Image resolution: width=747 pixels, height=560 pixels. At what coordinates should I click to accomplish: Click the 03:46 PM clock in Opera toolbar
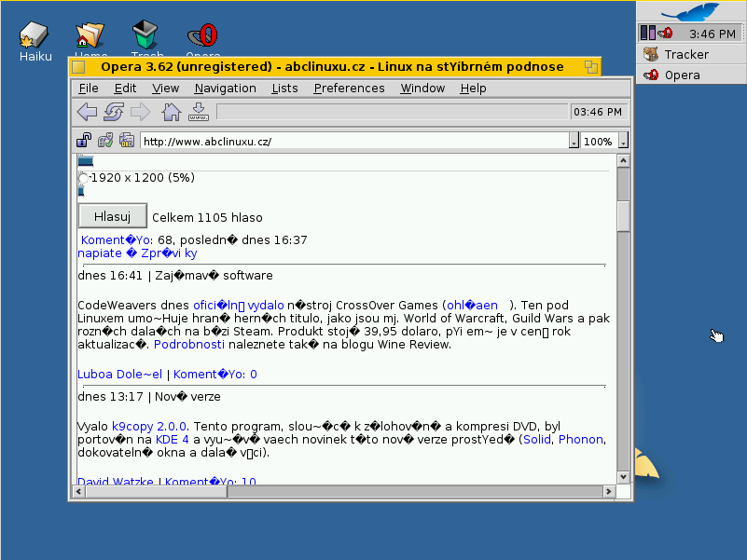point(598,112)
